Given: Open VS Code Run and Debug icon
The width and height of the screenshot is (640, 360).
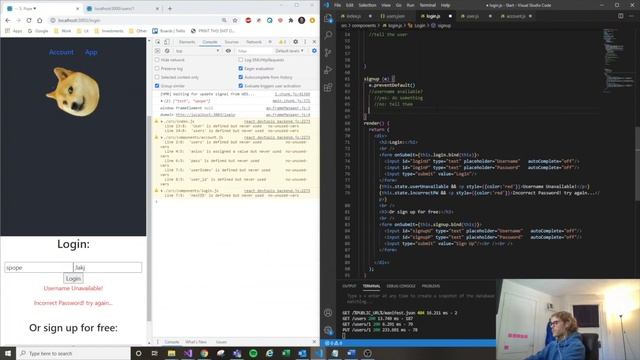Looking at the screenshot, I should (x=328, y=70).
